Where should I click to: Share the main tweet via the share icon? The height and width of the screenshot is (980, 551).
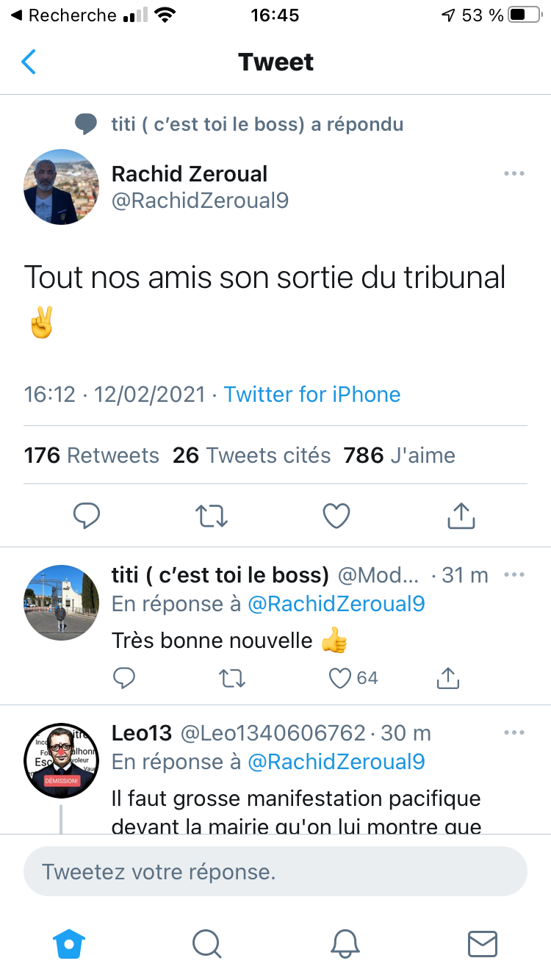click(461, 516)
